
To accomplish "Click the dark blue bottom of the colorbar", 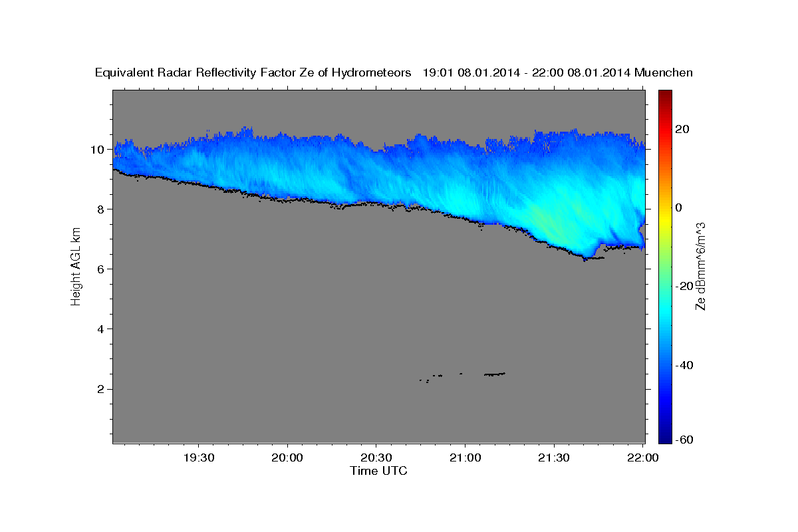I will 664,436.
